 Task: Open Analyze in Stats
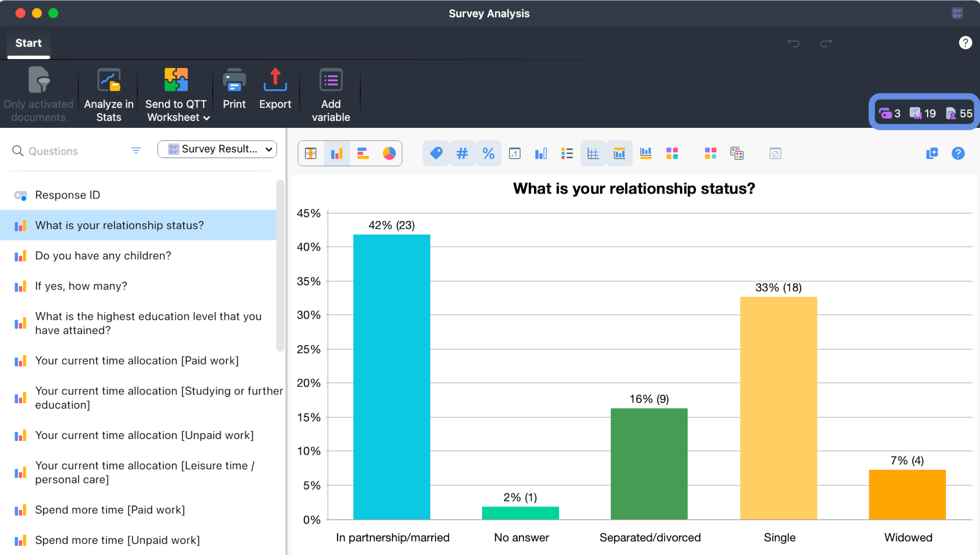click(x=108, y=93)
